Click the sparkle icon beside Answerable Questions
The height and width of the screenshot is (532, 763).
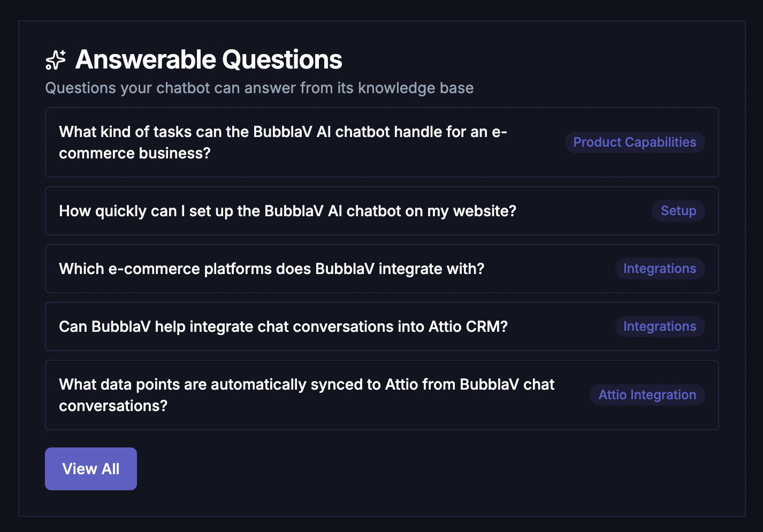point(55,60)
